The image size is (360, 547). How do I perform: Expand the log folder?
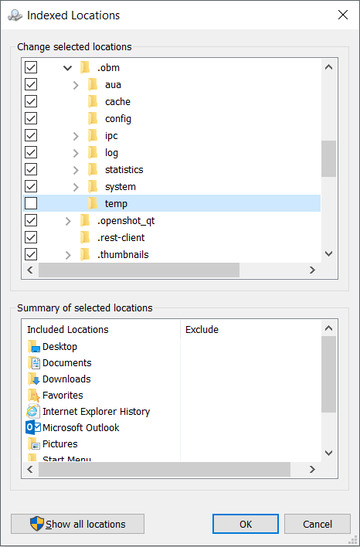pyautogui.click(x=76, y=153)
